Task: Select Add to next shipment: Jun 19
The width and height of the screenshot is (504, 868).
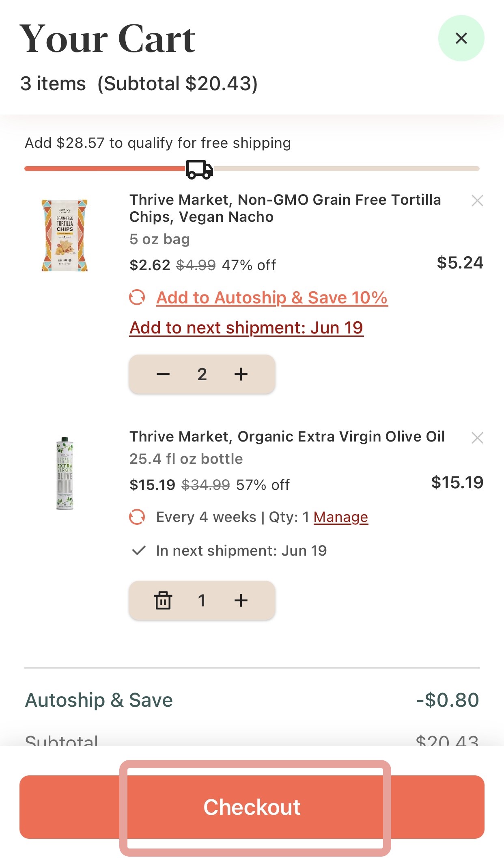Action: [246, 328]
